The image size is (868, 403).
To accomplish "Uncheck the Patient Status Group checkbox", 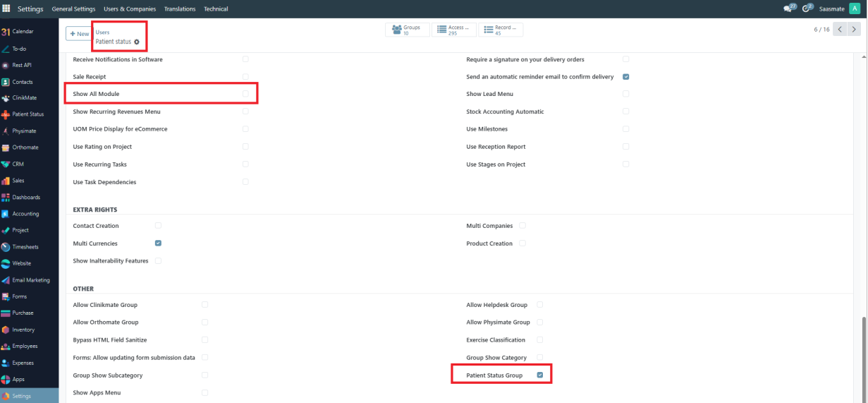I will [x=540, y=375].
